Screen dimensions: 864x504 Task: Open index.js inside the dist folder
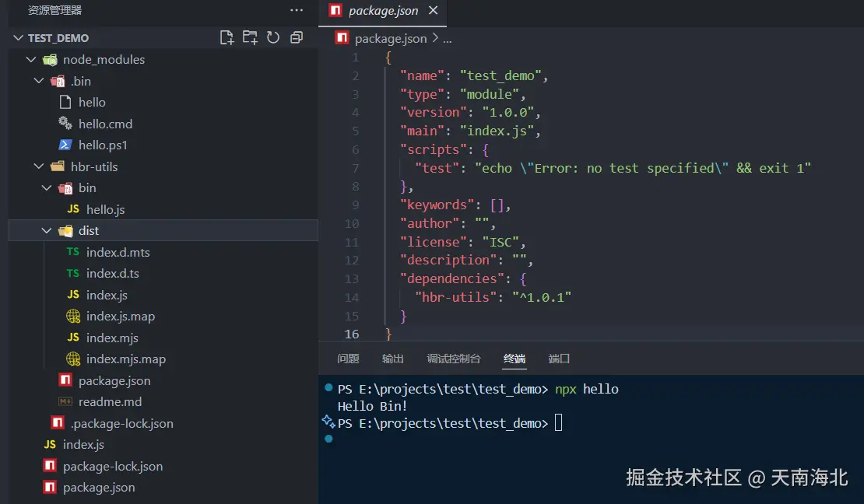tap(107, 296)
